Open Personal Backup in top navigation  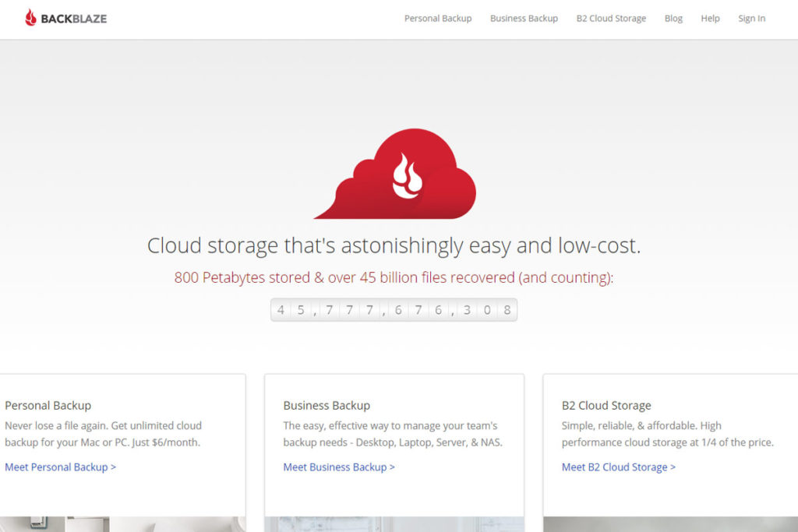tap(438, 19)
